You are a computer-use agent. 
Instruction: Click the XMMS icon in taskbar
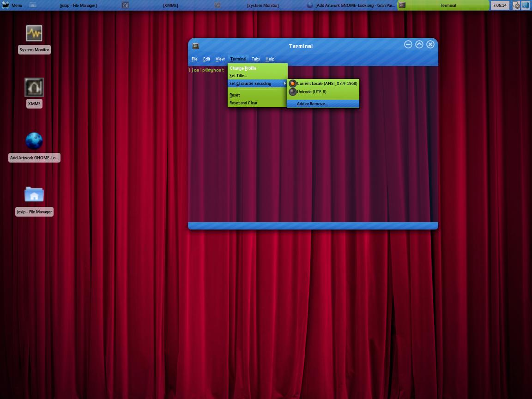click(x=125, y=5)
